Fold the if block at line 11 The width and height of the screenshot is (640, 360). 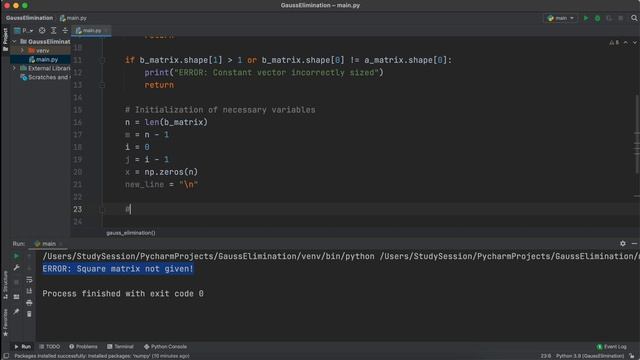pyautogui.click(x=102, y=60)
